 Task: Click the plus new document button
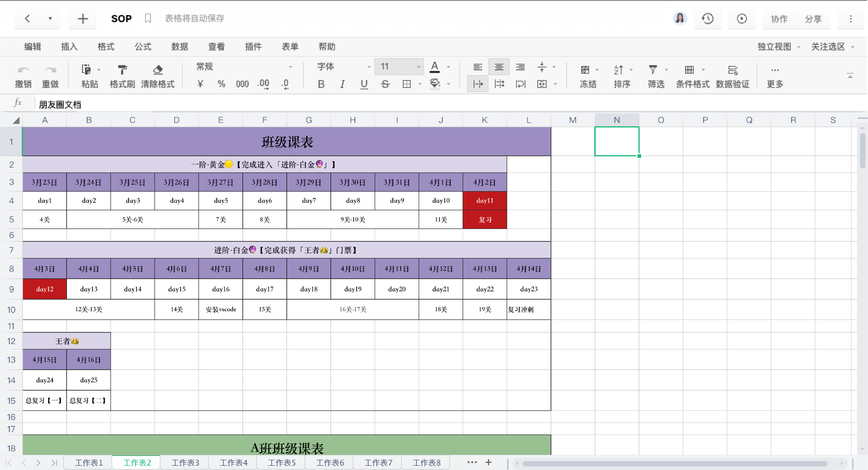pos(83,19)
